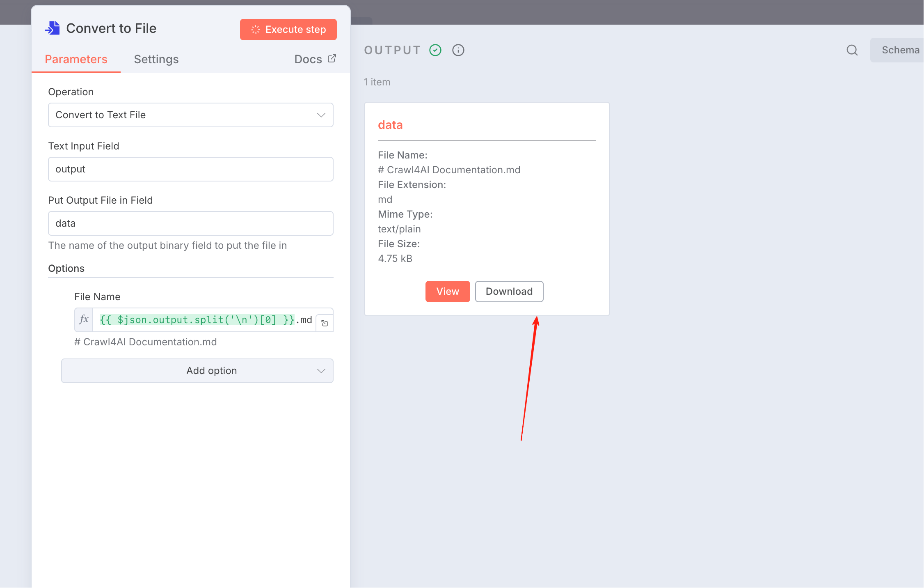This screenshot has height=588, width=924.
Task: Click the spinner icon in Execute step
Action: 255,30
